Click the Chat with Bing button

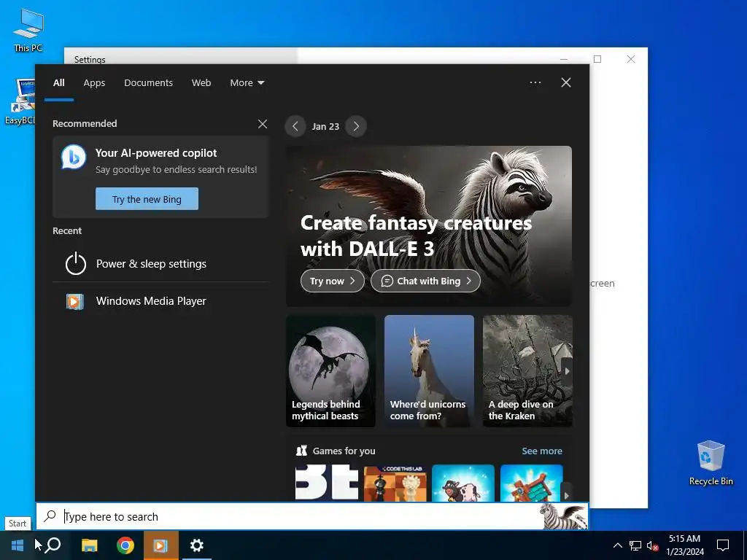tap(425, 281)
